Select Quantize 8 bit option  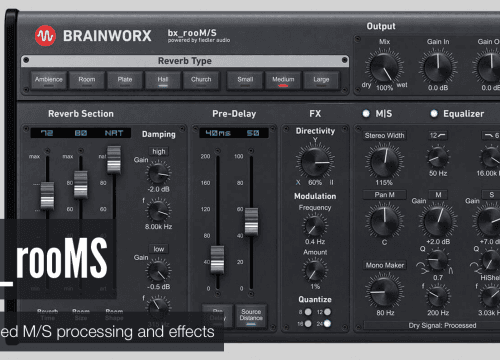(308, 312)
